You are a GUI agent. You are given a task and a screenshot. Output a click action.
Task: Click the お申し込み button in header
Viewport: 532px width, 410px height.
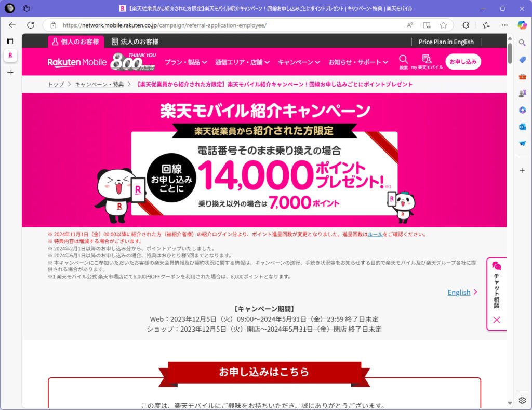[463, 62]
